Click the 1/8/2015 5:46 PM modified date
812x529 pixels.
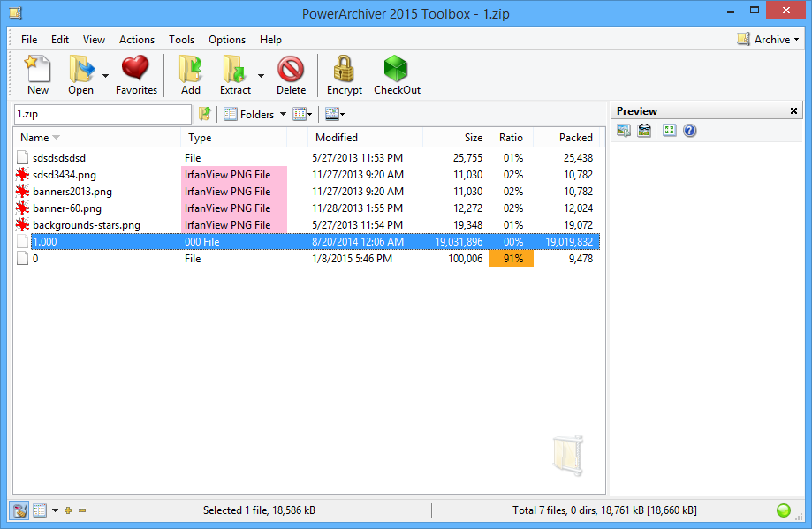click(353, 258)
